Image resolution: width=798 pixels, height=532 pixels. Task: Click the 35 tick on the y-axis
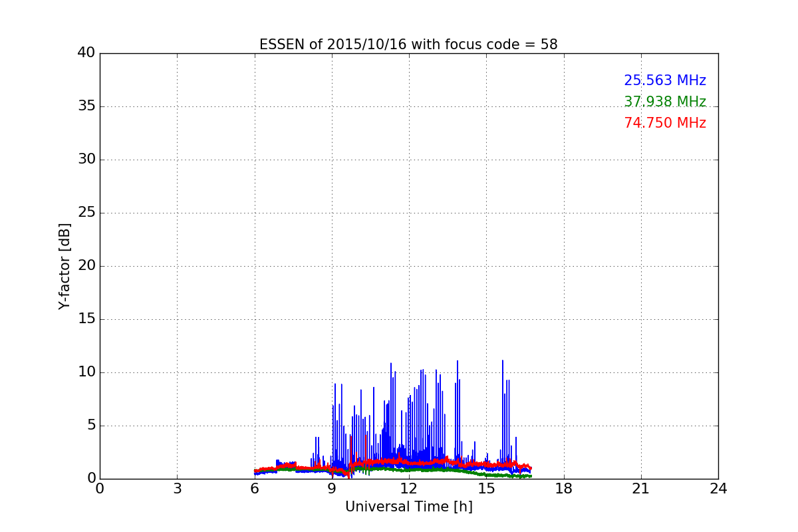point(86,106)
